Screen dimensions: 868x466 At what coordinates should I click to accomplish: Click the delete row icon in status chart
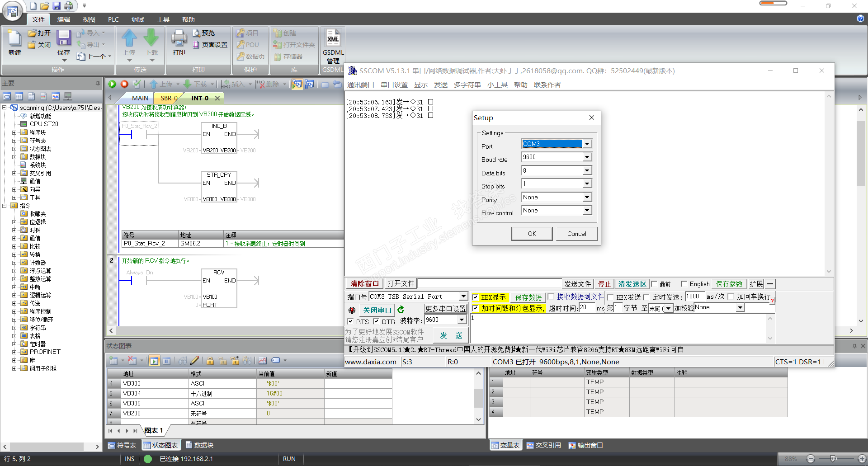pyautogui.click(x=132, y=361)
